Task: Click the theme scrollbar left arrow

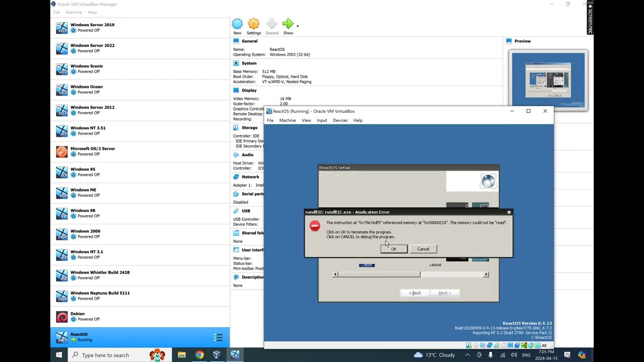Action: point(336,274)
